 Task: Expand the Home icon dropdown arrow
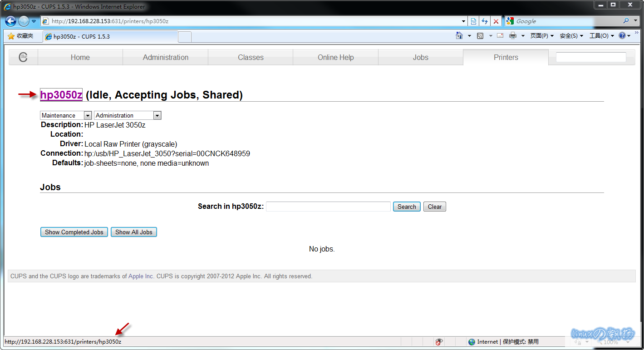pyautogui.click(x=470, y=36)
